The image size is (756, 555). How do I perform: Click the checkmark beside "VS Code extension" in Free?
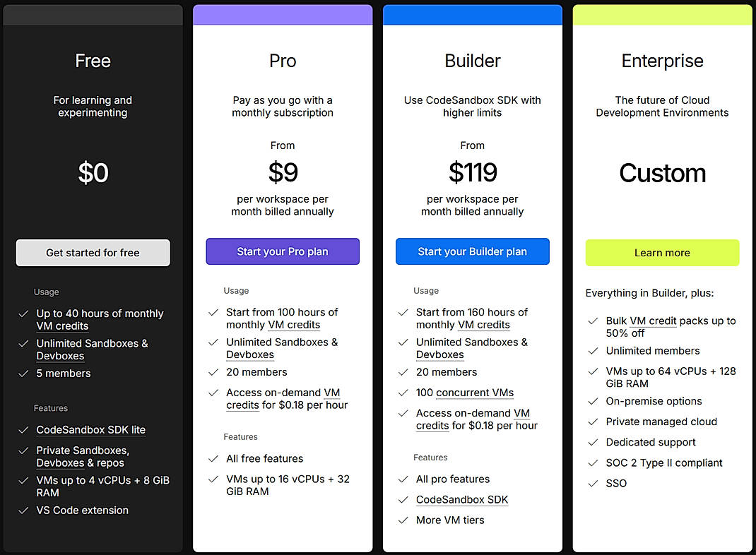(23, 511)
